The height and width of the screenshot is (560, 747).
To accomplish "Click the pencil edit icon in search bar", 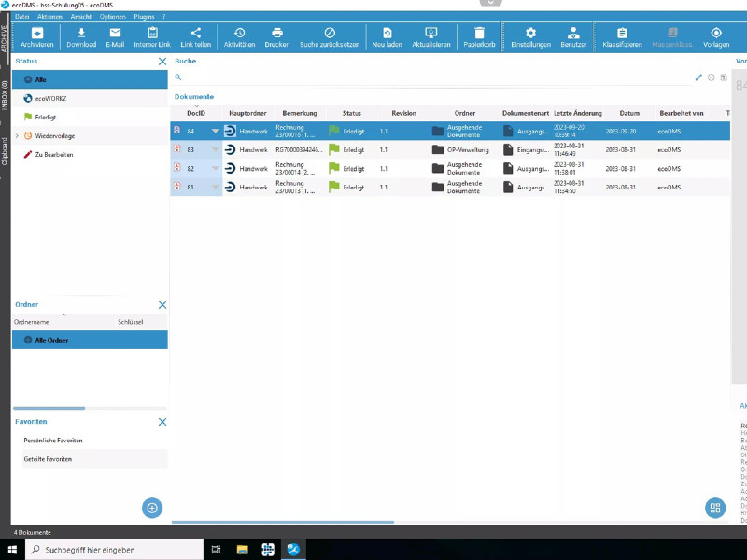I will 698,77.
